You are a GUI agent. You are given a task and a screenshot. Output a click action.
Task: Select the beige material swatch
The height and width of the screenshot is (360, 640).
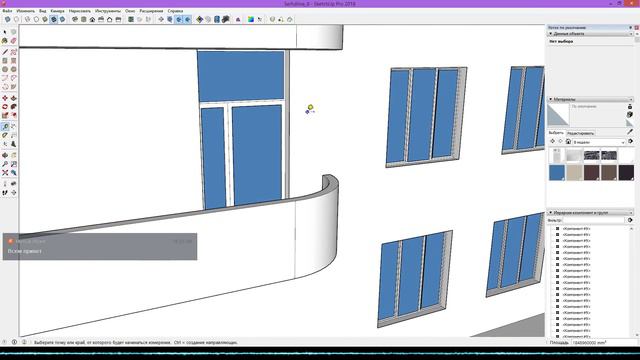[x=574, y=173]
